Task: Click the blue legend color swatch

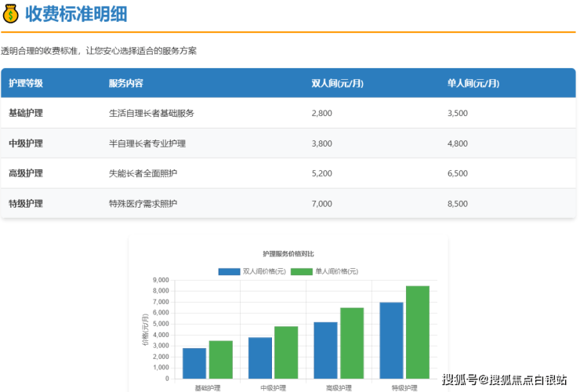Action: tap(229, 271)
